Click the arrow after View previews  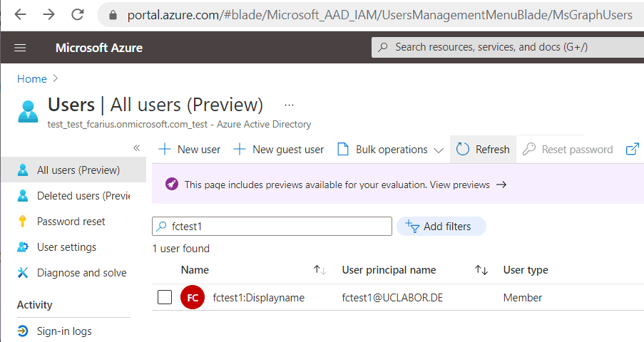point(501,185)
